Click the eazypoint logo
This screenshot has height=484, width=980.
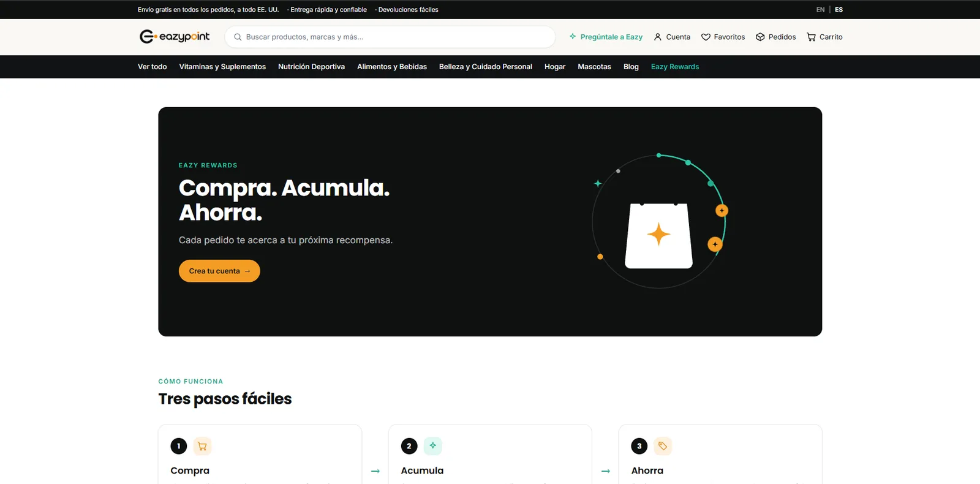point(175,37)
